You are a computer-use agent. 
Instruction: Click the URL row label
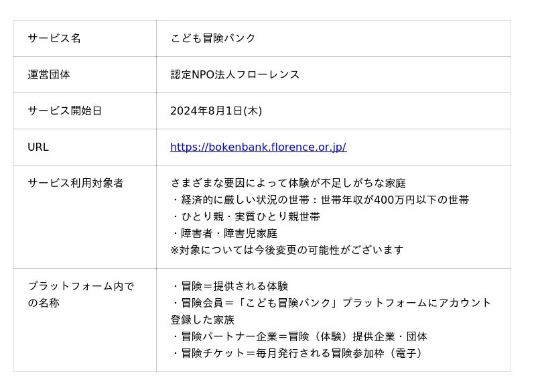pyautogui.click(x=38, y=147)
